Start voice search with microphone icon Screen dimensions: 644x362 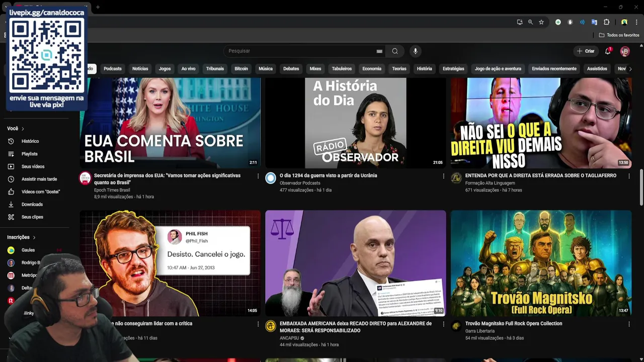415,51
